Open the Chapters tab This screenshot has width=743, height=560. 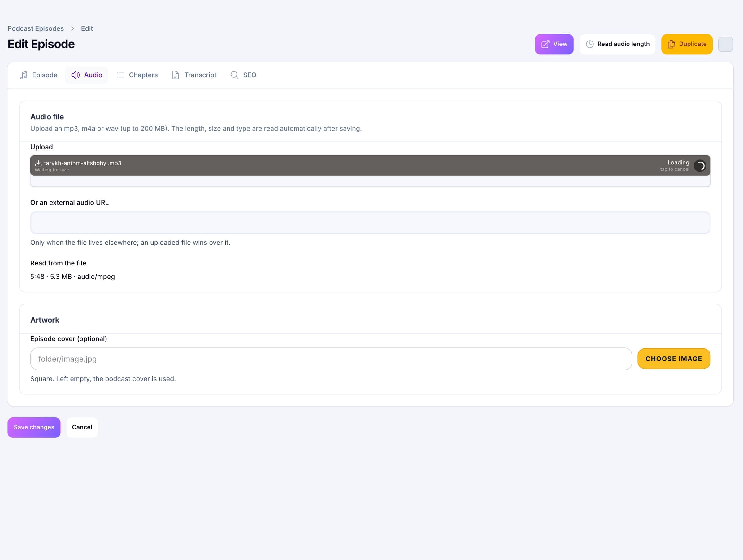coord(137,75)
